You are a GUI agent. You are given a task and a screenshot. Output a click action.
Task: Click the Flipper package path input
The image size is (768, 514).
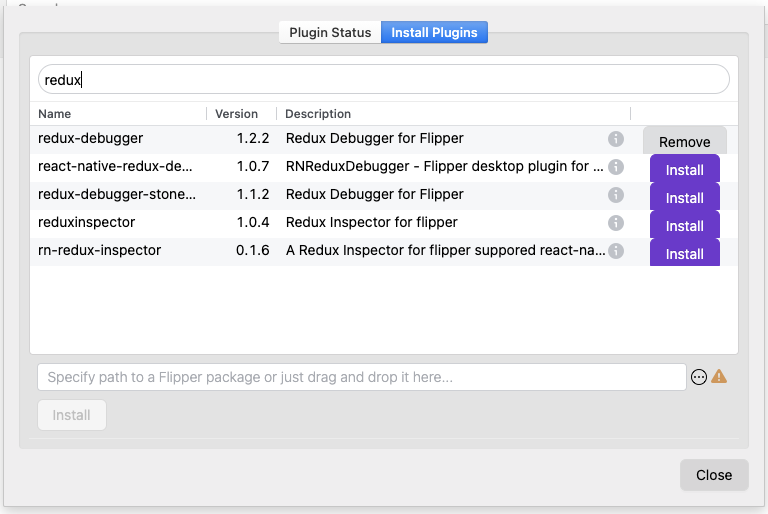click(361, 377)
